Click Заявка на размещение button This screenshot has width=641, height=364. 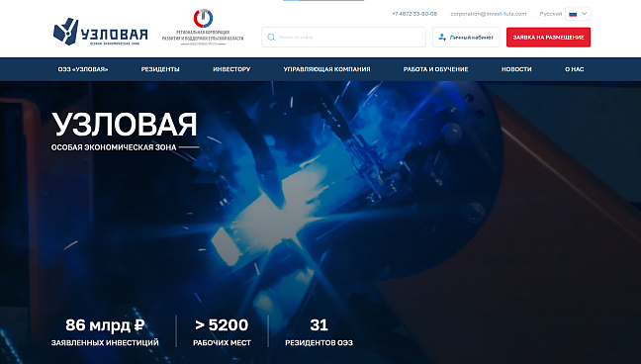click(548, 38)
